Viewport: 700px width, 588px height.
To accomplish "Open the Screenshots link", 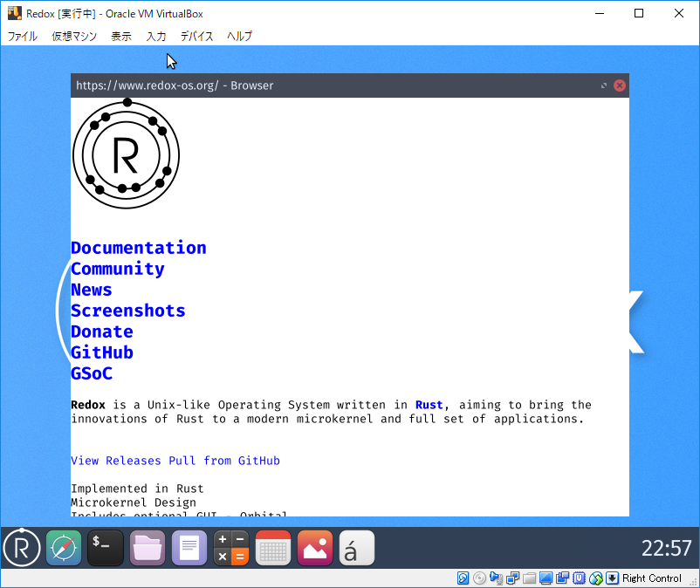I will point(128,311).
